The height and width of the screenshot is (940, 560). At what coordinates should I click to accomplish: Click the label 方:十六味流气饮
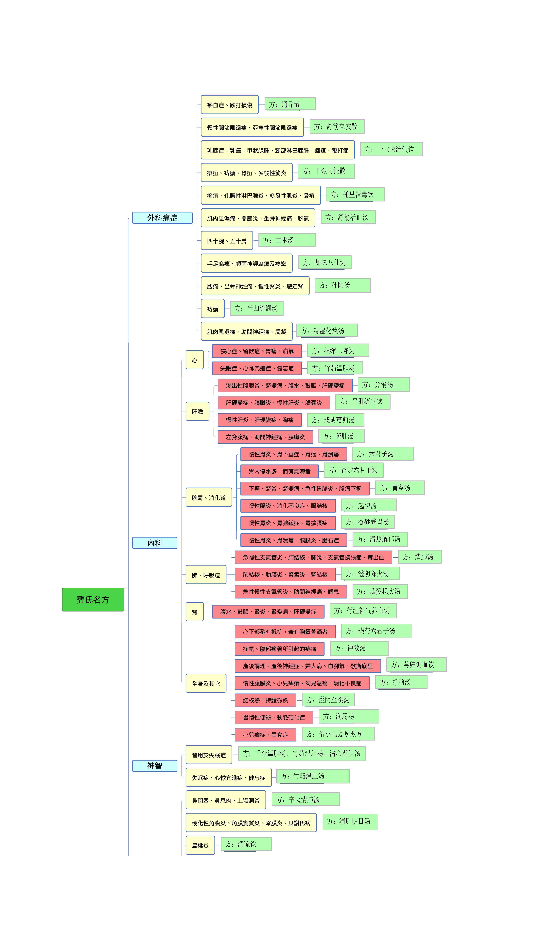tap(391, 149)
